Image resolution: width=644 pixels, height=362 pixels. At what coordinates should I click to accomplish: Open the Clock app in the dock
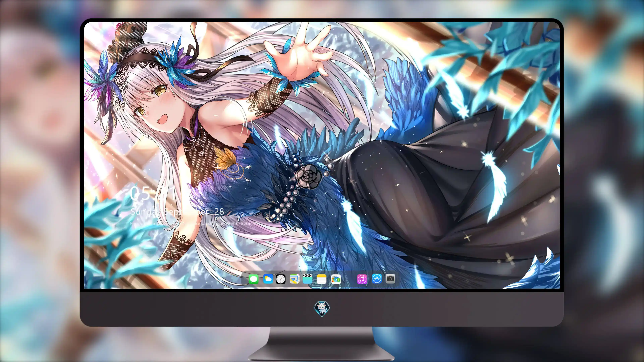[281, 279]
